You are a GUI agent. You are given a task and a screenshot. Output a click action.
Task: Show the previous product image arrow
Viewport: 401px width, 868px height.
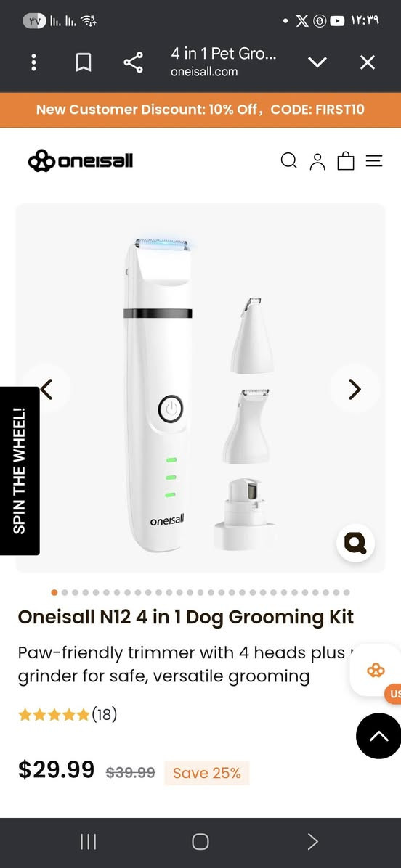pos(46,389)
